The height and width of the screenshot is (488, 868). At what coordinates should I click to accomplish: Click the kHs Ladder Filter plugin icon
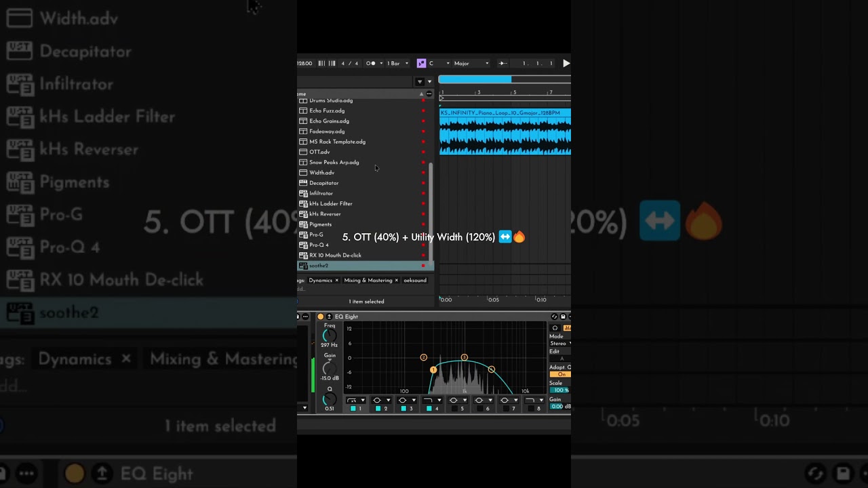point(303,203)
